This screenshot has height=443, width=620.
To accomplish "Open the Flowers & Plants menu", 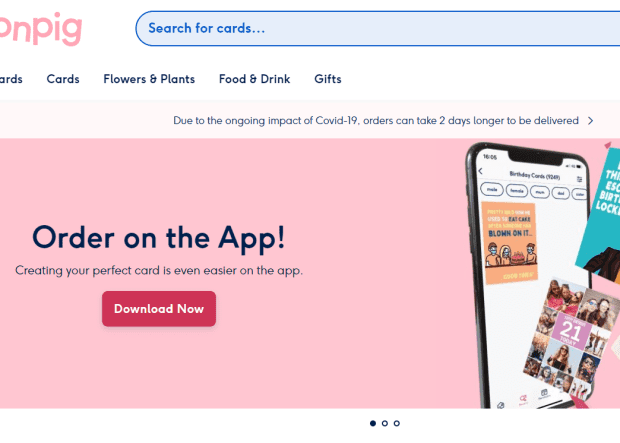I will point(149,79).
